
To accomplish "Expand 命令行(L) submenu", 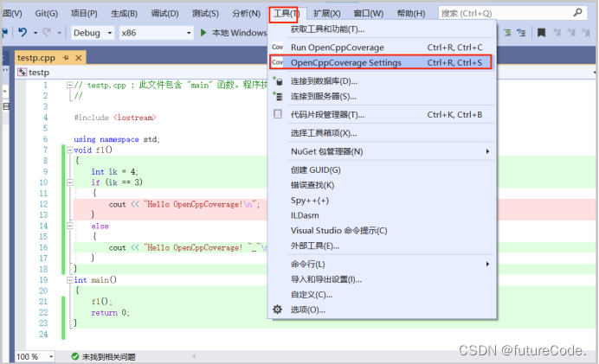I will click(x=382, y=264).
